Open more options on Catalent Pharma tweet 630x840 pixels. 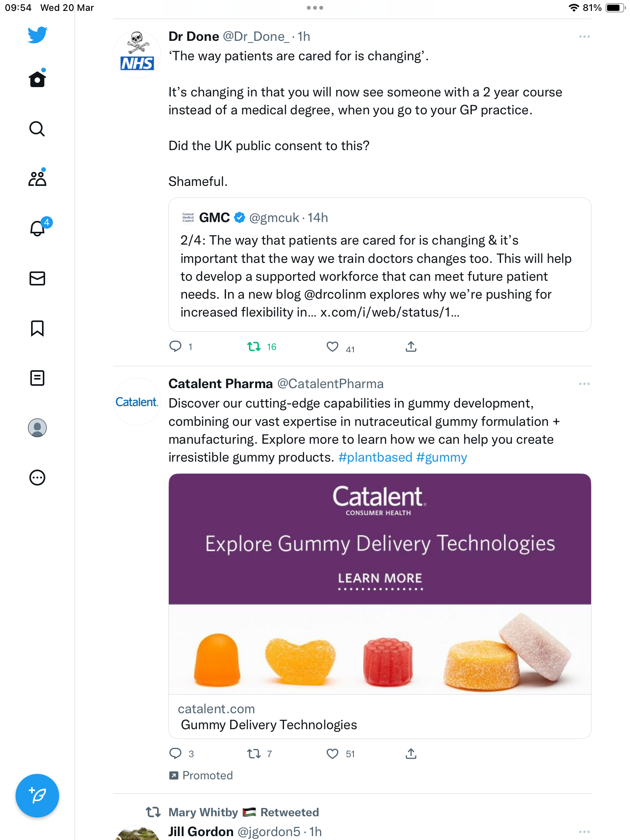click(584, 384)
